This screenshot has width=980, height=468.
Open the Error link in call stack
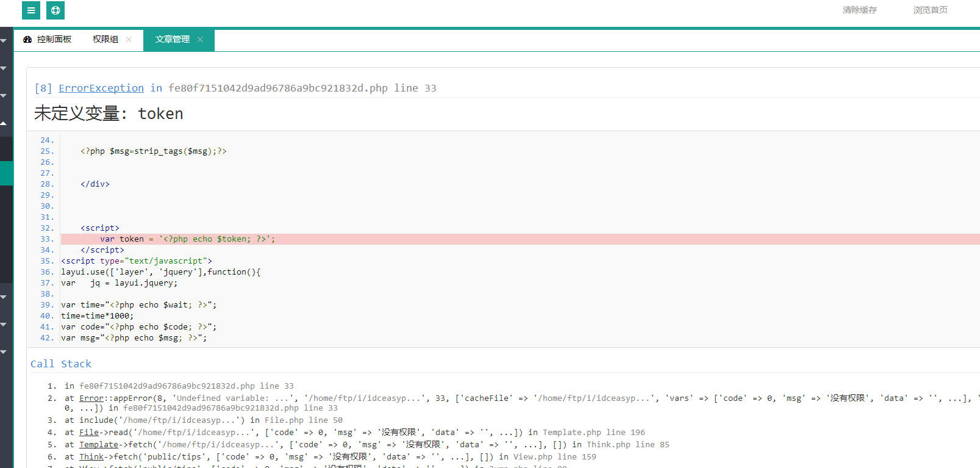pos(91,398)
